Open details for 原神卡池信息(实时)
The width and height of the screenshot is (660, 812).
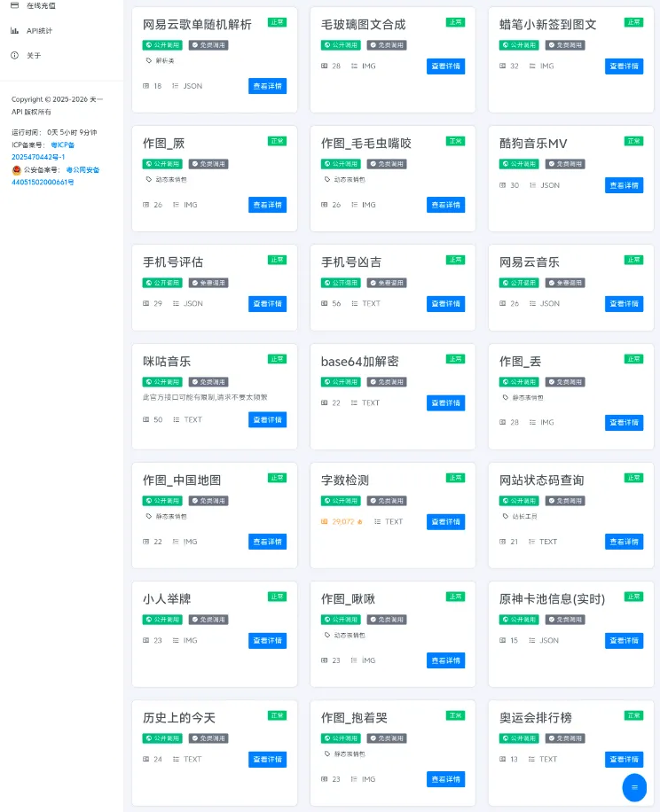pyautogui.click(x=624, y=640)
